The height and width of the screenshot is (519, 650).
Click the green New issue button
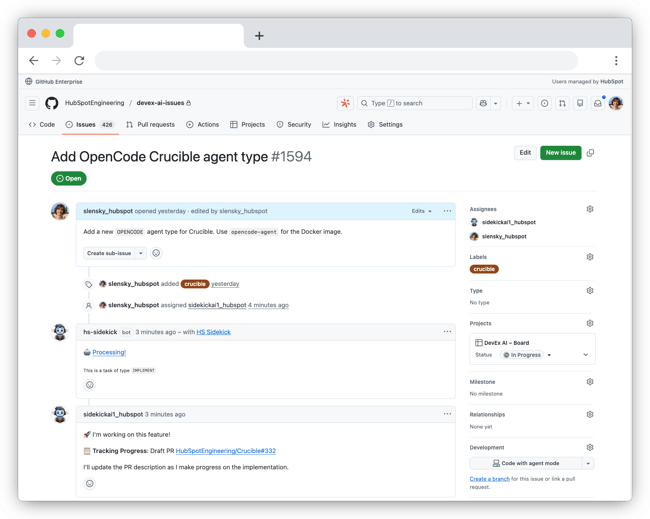click(x=560, y=153)
